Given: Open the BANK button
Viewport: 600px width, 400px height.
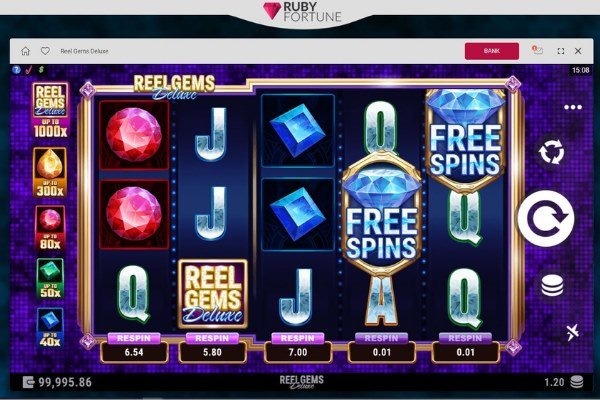Looking at the screenshot, I should pos(492,51).
